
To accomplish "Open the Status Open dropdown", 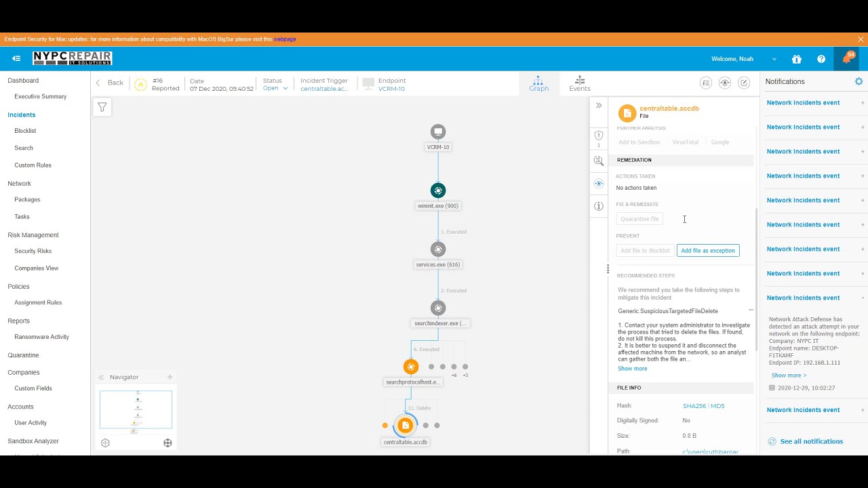I will [x=275, y=88].
